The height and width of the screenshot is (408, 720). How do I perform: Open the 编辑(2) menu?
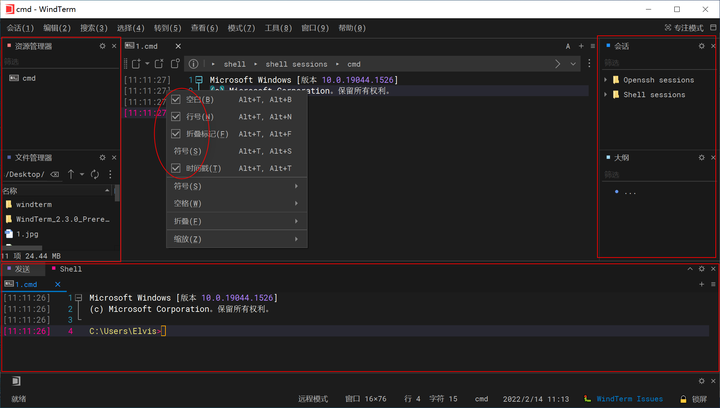point(57,28)
